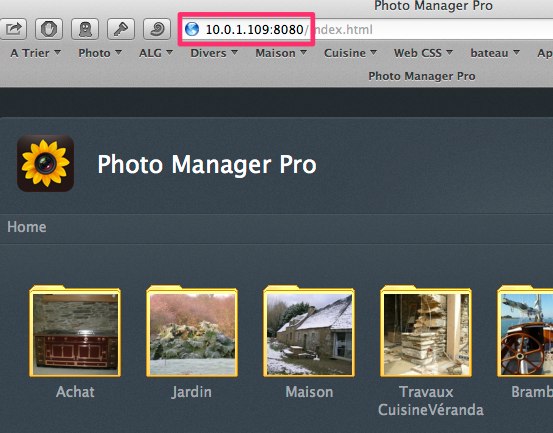Open the Maison bookmarks dropdown
Image resolution: width=553 pixels, height=433 pixels.
tap(281, 53)
